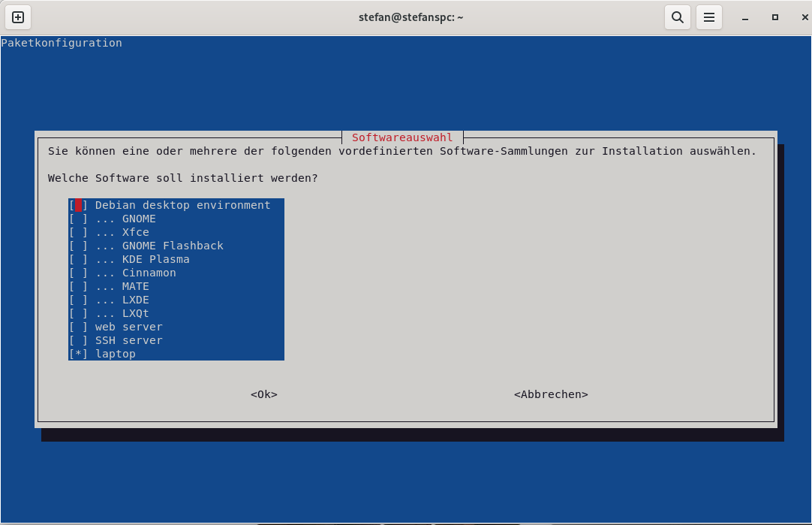Close the terminal window
This screenshot has width=812, height=525.
coord(804,17)
